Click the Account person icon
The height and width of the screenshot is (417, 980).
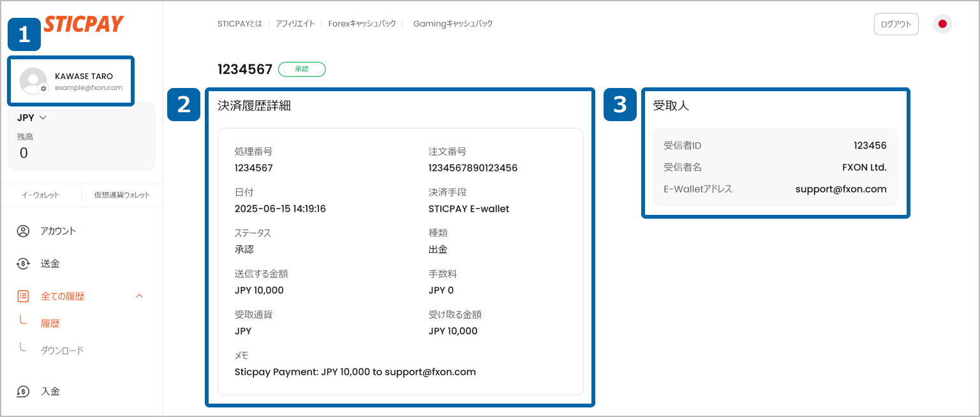pos(24,231)
